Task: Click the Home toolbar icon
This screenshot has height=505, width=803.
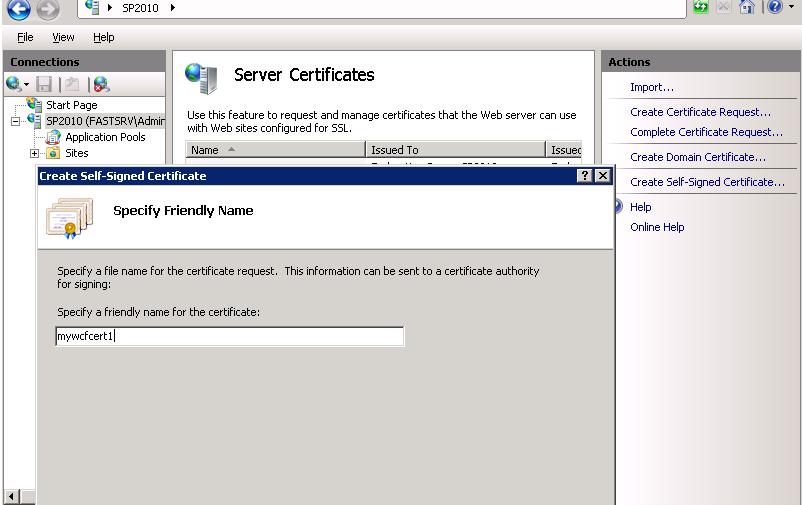Action: pos(747,7)
